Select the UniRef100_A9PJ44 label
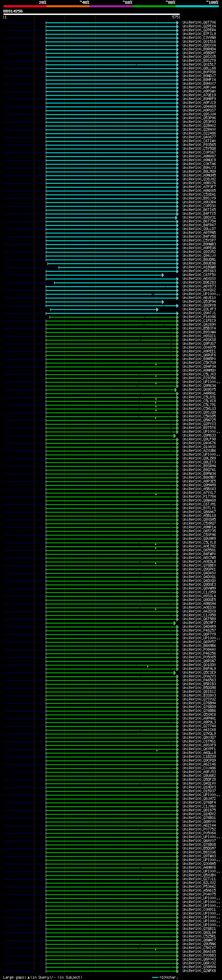The width and height of the screenshot is (222, 980). pyautogui.click(x=199, y=88)
